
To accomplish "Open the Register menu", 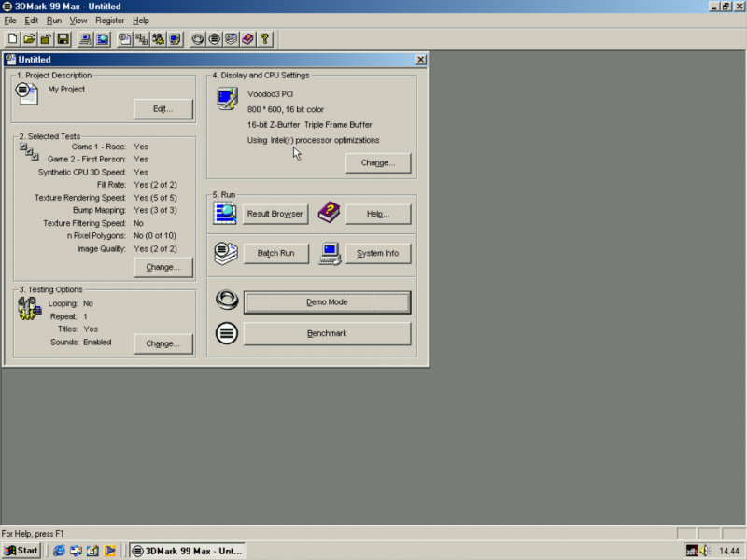I will [x=109, y=21].
